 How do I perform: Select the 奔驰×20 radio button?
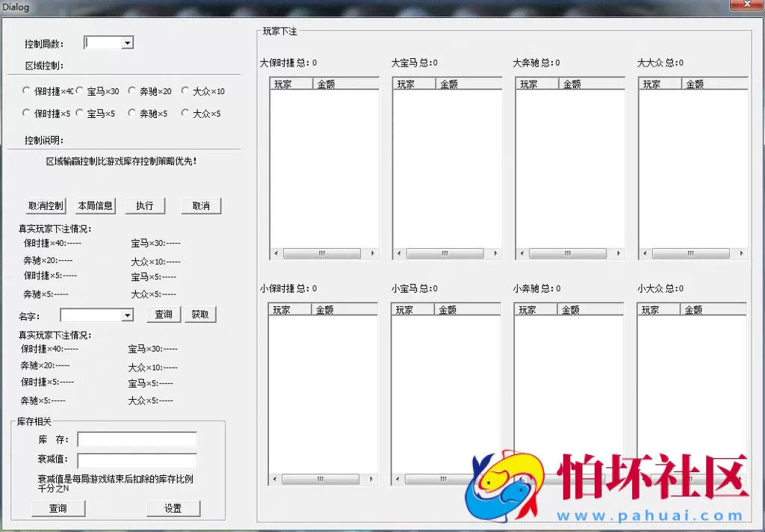click(131, 90)
